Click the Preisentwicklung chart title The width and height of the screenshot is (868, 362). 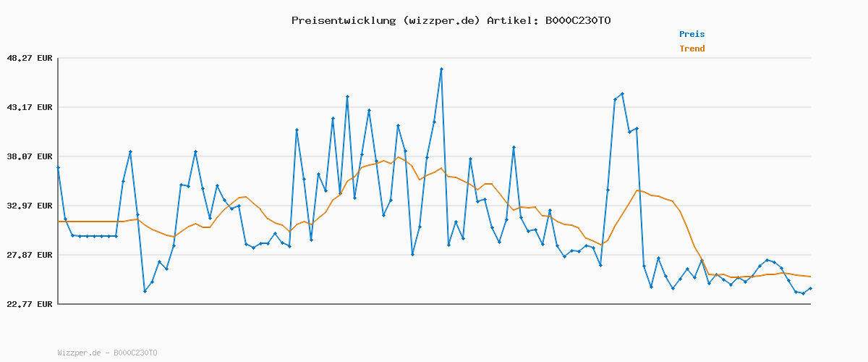coord(451,20)
